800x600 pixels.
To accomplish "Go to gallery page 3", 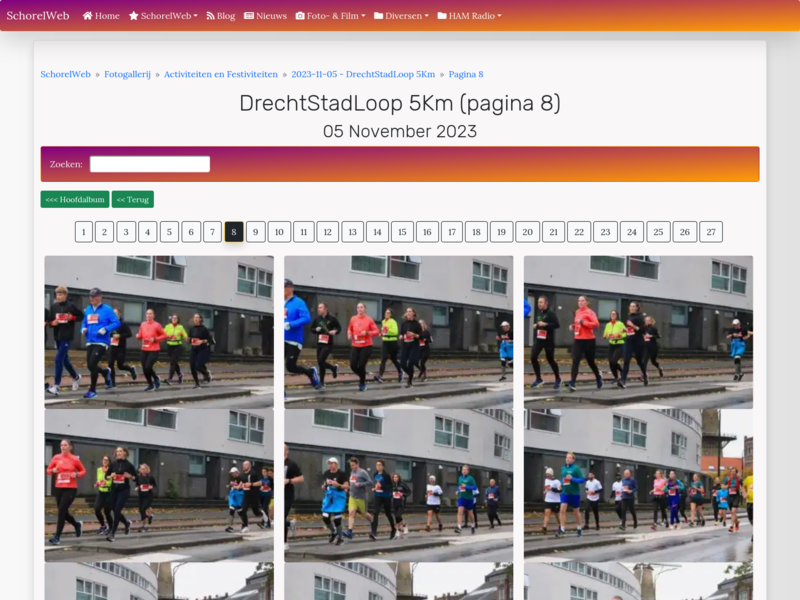I will [x=126, y=232].
